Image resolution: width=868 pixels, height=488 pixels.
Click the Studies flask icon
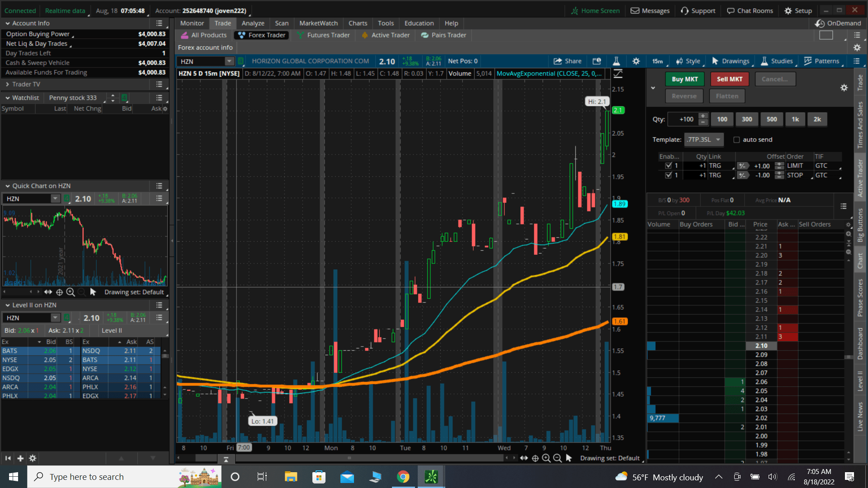pyautogui.click(x=616, y=61)
